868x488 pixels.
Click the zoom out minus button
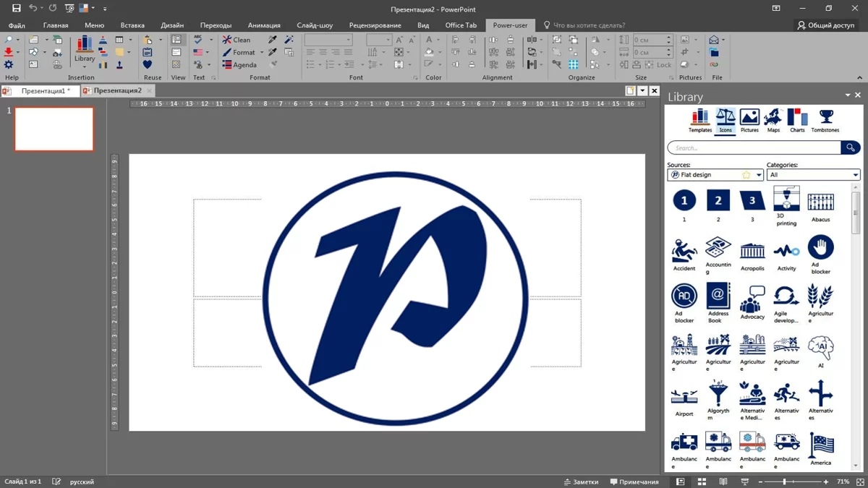click(761, 481)
